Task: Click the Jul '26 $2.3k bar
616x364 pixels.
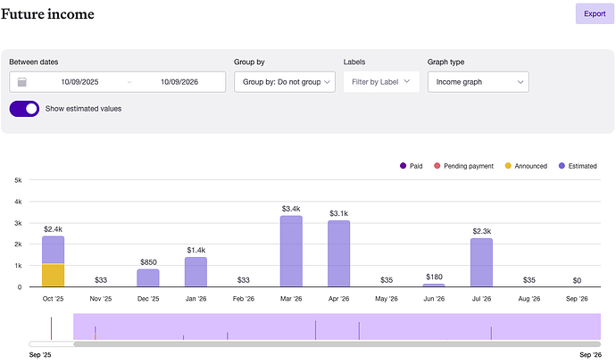Action: pyautogui.click(x=481, y=262)
